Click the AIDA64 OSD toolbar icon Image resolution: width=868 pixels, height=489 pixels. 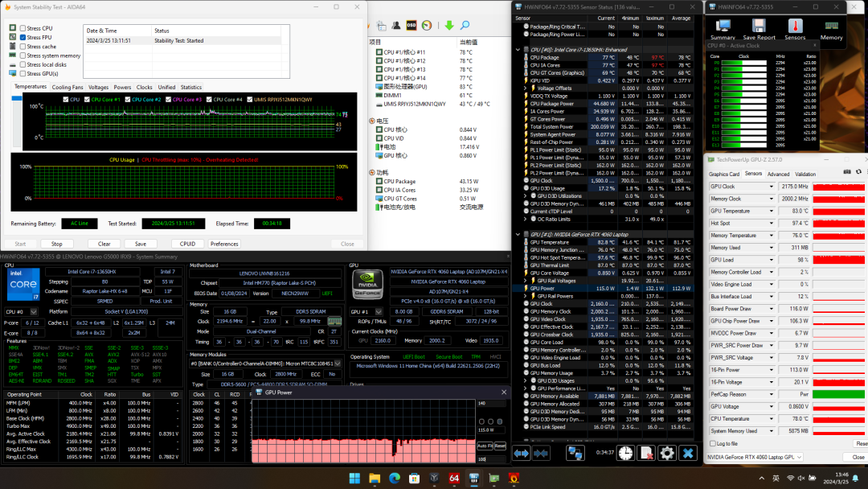point(411,25)
